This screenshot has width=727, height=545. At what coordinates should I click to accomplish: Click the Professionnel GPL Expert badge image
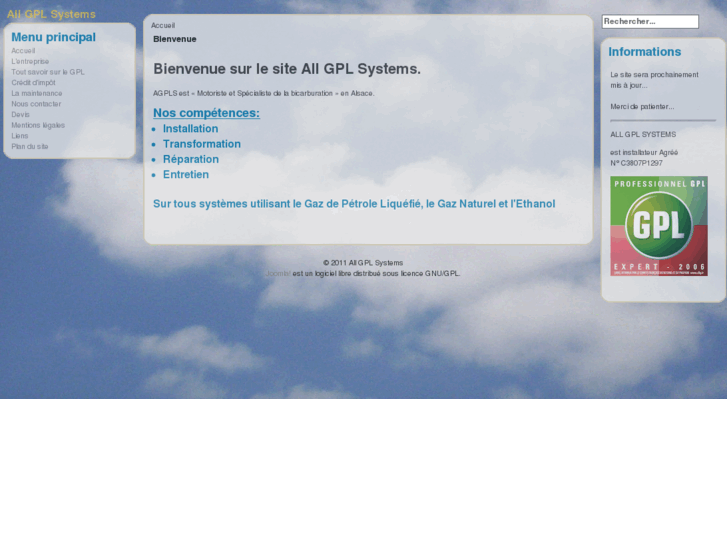click(x=659, y=226)
